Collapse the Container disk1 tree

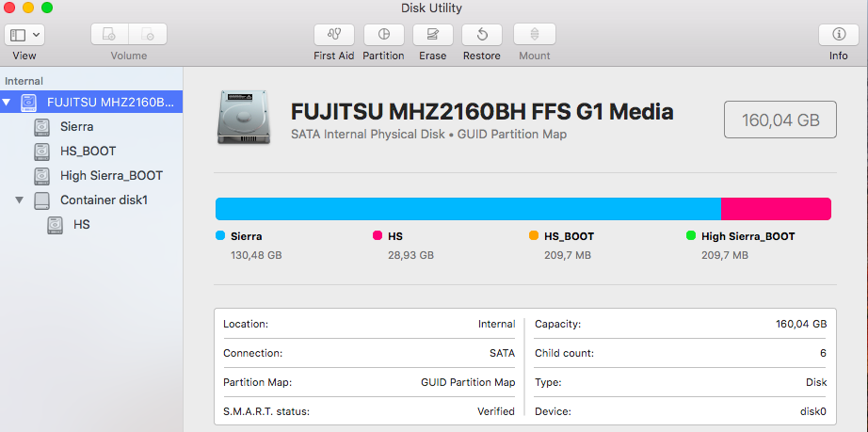[x=20, y=200]
